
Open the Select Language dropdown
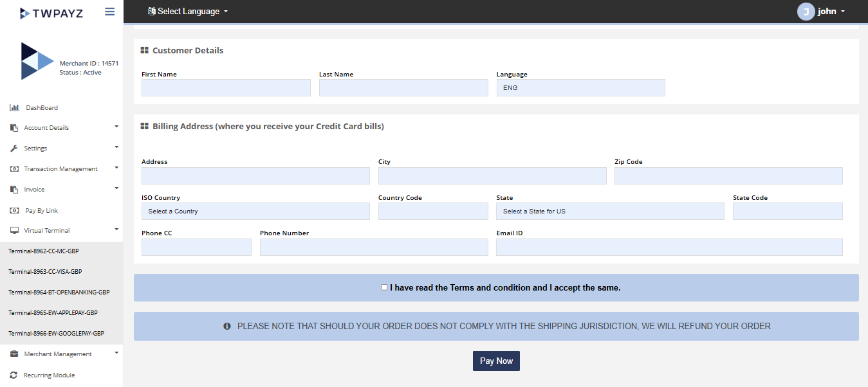tap(188, 12)
